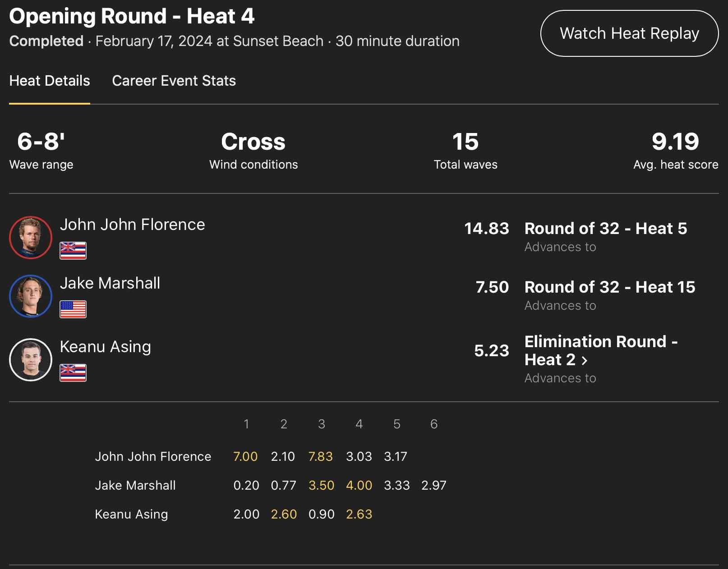Viewport: 728px width, 569px height.
Task: Click Jake Marshall's profile photo
Action: 31,296
